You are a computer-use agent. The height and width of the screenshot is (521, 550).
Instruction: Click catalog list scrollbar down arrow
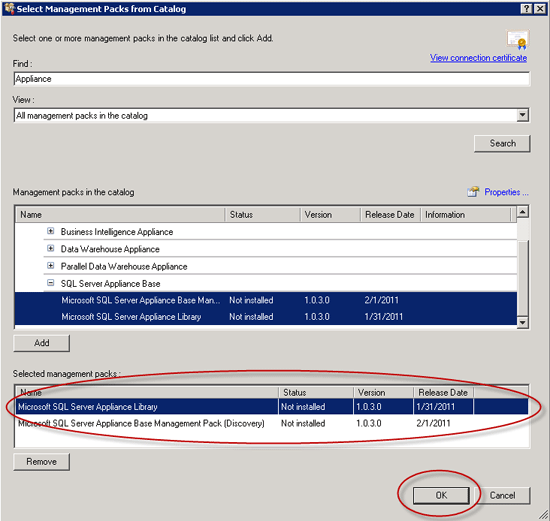[x=523, y=322]
